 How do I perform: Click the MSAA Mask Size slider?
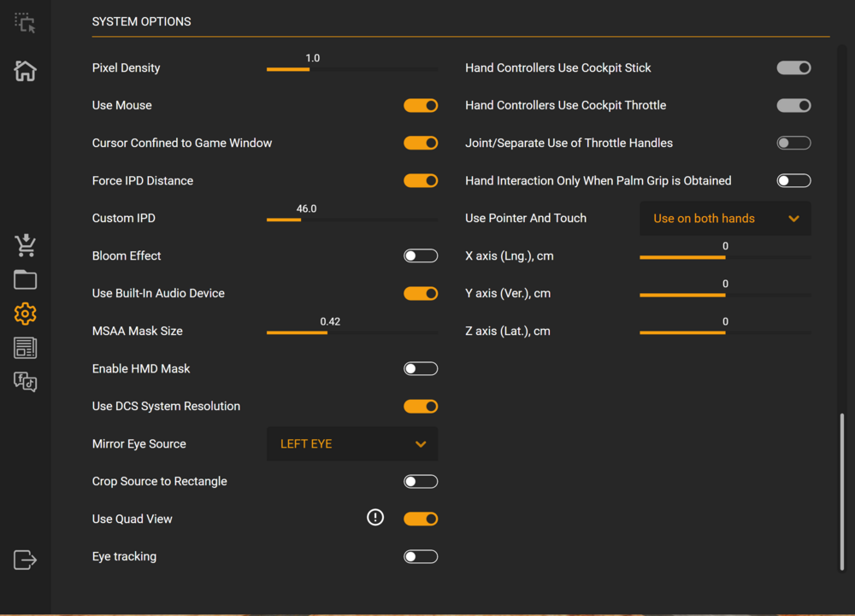[352, 332]
